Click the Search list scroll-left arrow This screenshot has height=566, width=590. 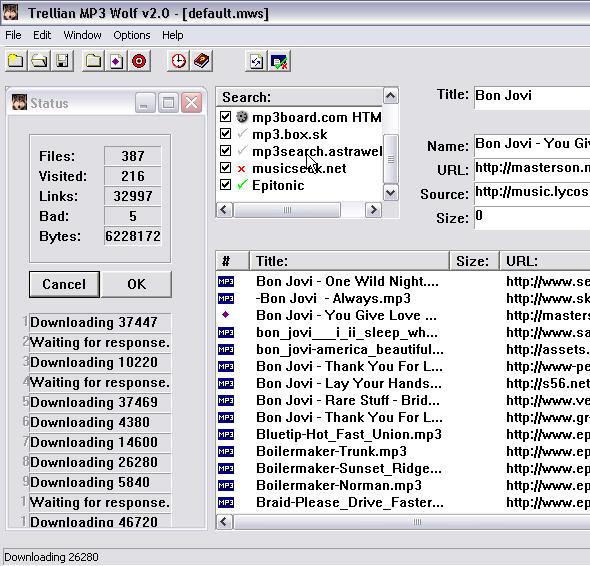224,210
